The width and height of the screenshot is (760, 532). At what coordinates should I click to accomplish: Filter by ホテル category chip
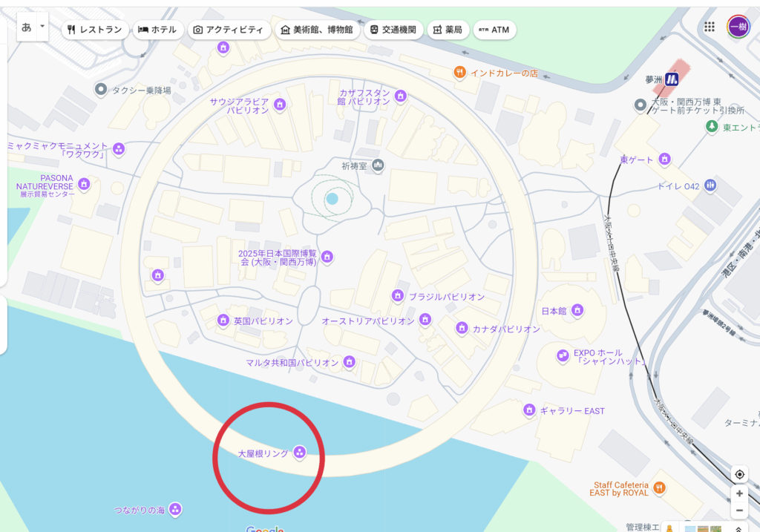coord(158,30)
